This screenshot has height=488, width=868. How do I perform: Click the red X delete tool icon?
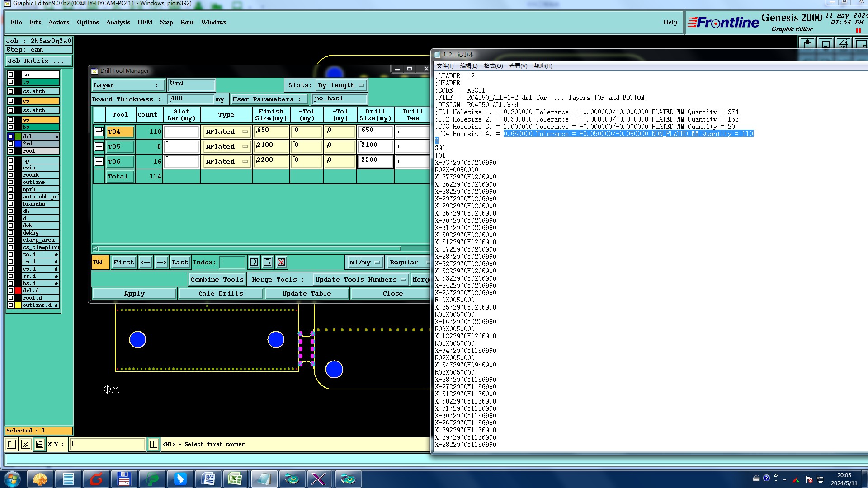pos(281,262)
